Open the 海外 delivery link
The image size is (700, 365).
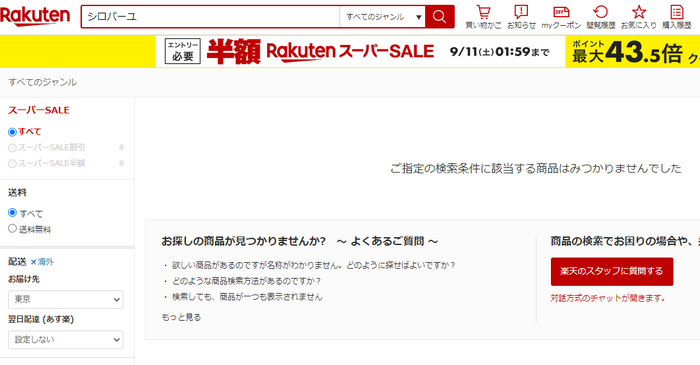[46, 262]
